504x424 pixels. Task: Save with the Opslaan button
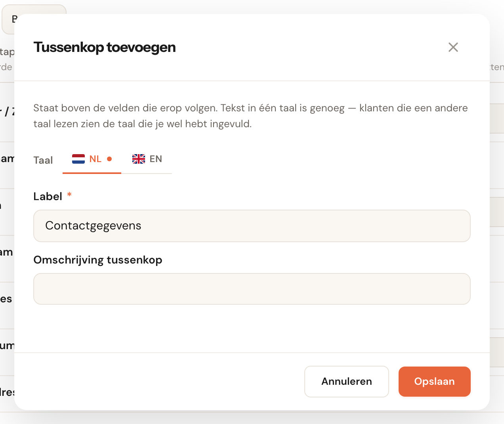[x=435, y=382]
